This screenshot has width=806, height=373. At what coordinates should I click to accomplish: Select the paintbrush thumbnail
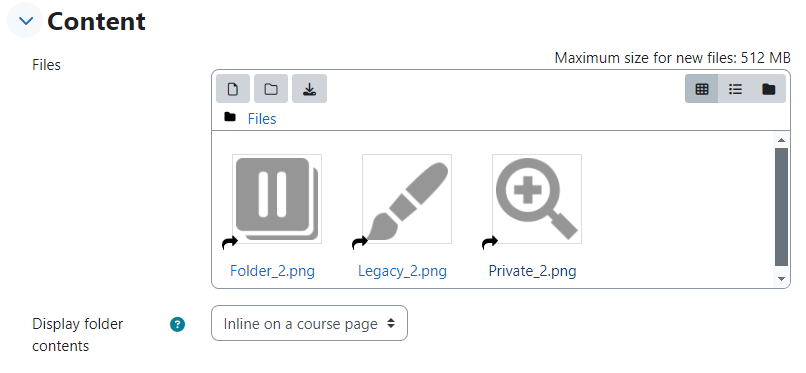tap(407, 199)
